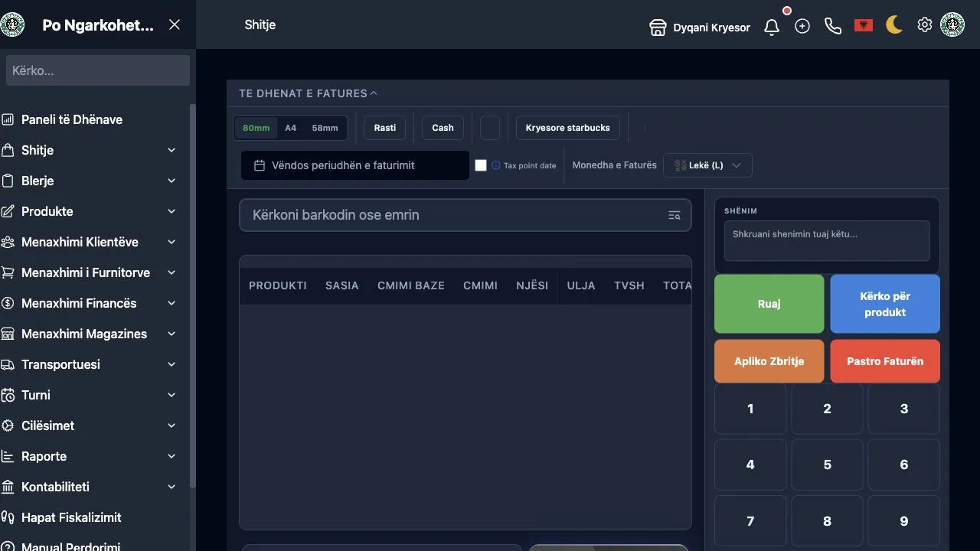Image resolution: width=980 pixels, height=551 pixels.
Task: Close the sidebar with the X icon
Action: pos(175,24)
